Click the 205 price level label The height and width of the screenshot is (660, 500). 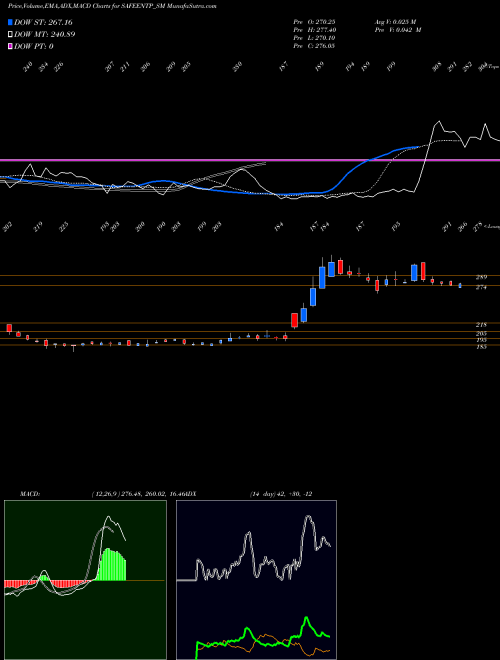click(x=481, y=333)
